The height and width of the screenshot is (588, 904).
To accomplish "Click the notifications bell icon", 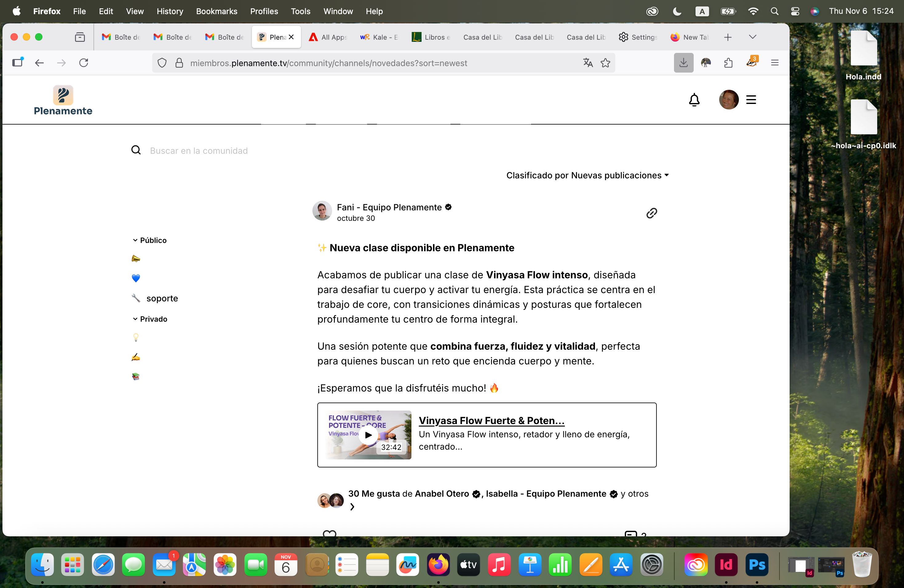I will tap(694, 100).
